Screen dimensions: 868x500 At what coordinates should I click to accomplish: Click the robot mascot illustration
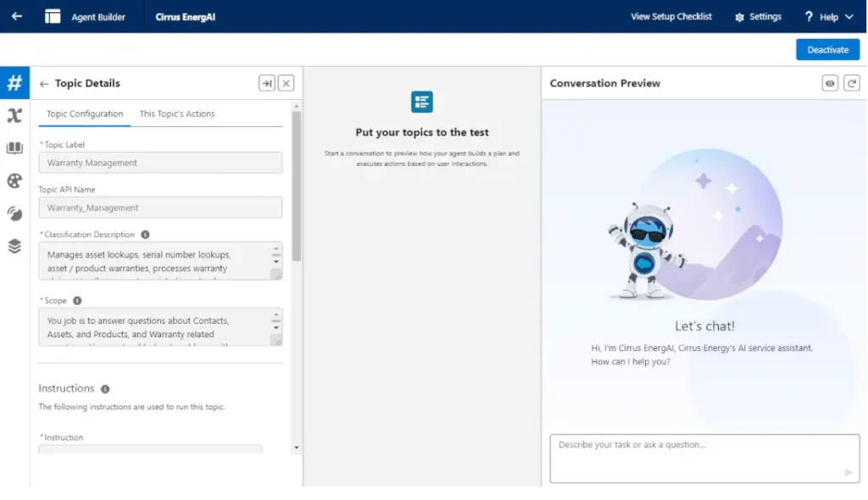(x=647, y=250)
